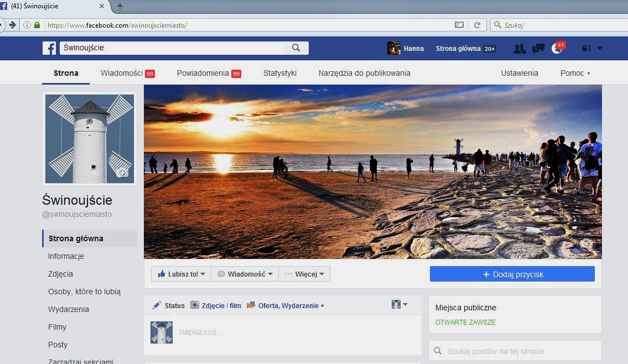
Task: Open the Messenger chat bubbles icon
Action: (x=538, y=49)
